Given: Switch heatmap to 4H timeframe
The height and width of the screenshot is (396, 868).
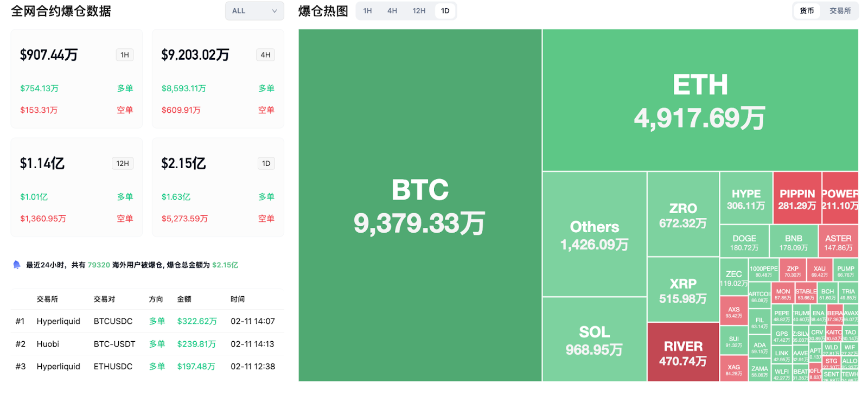Looking at the screenshot, I should coord(392,11).
